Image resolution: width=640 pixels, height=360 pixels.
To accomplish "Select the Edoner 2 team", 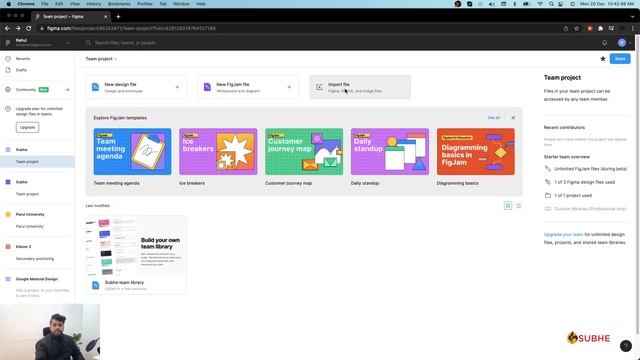I will [x=23, y=247].
